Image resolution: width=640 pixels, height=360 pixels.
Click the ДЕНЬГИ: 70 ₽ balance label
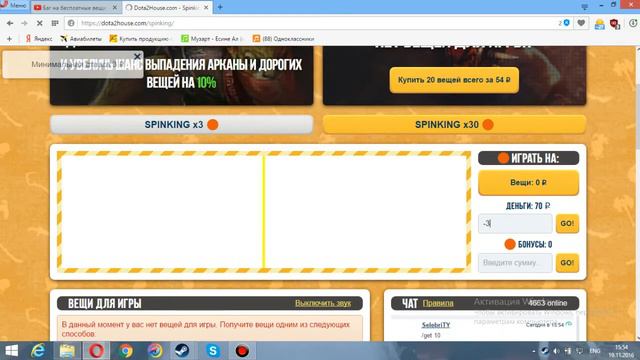528,206
